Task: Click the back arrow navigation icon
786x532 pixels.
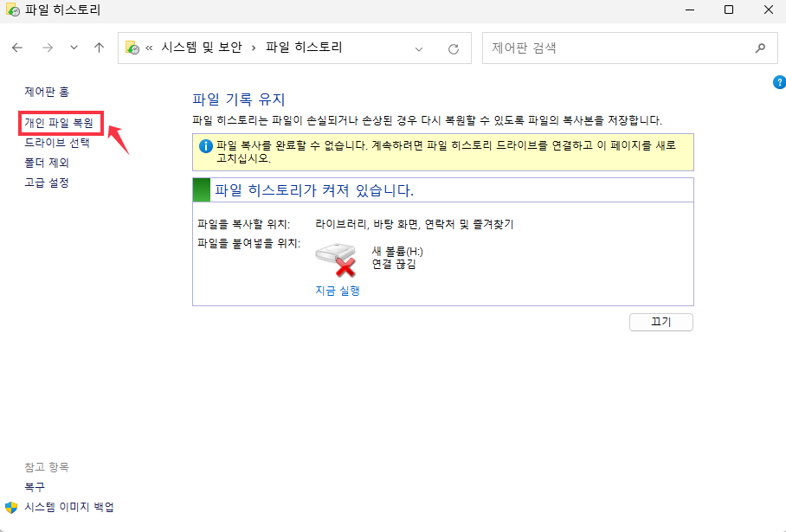Action: pyautogui.click(x=17, y=48)
